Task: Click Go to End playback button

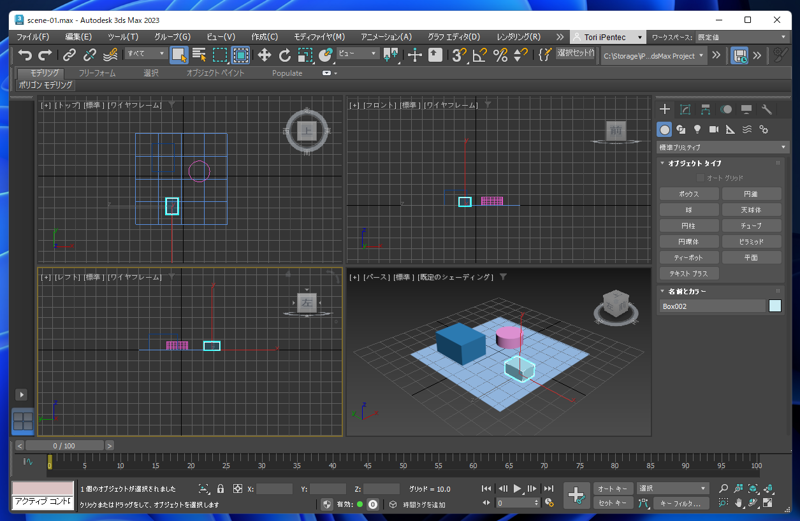Action: pyautogui.click(x=548, y=488)
